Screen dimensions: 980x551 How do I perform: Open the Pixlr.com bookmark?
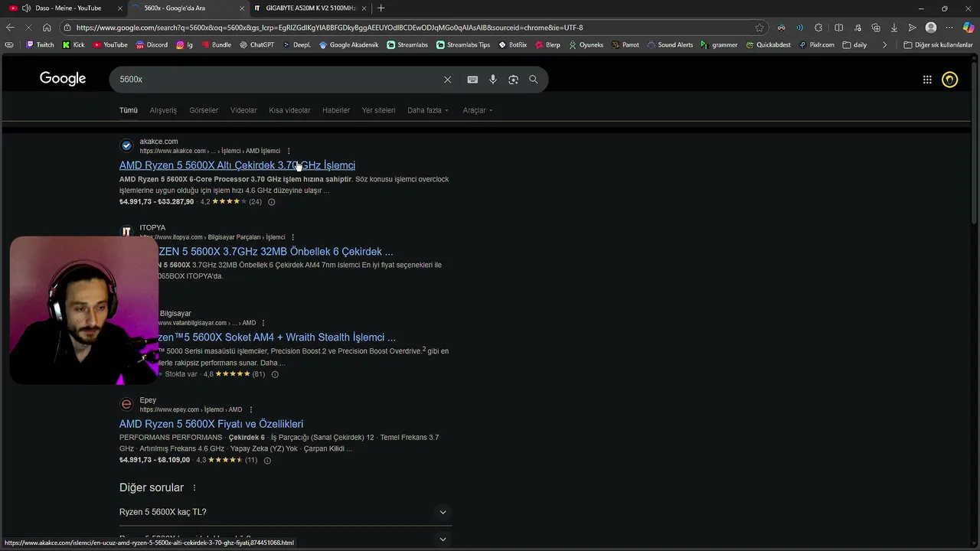point(816,45)
